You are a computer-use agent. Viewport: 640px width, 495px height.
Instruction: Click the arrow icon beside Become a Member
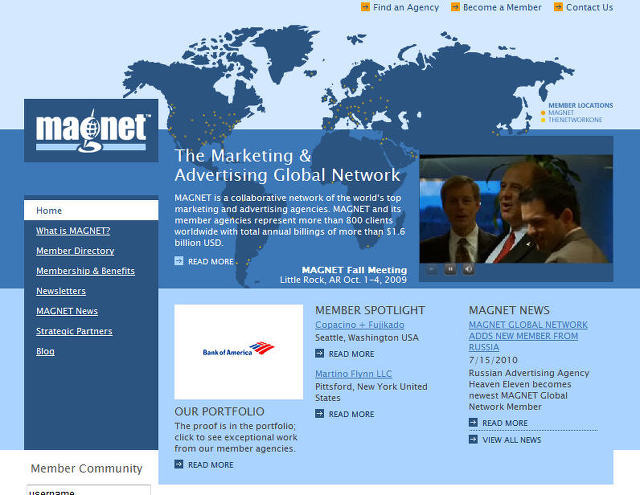point(455,7)
